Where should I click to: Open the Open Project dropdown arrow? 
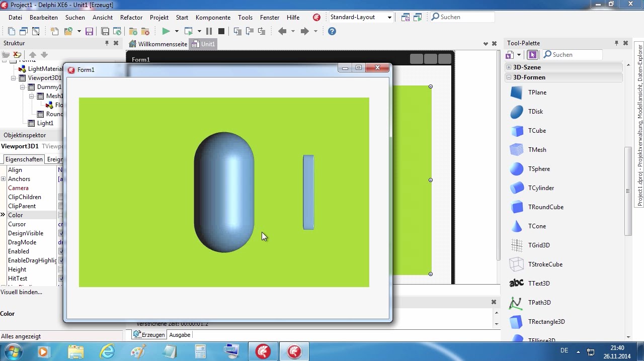tap(79, 31)
